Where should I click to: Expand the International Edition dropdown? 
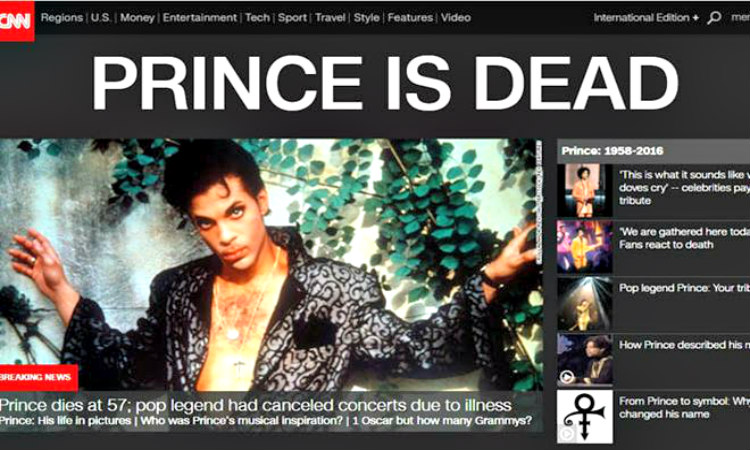[x=646, y=18]
